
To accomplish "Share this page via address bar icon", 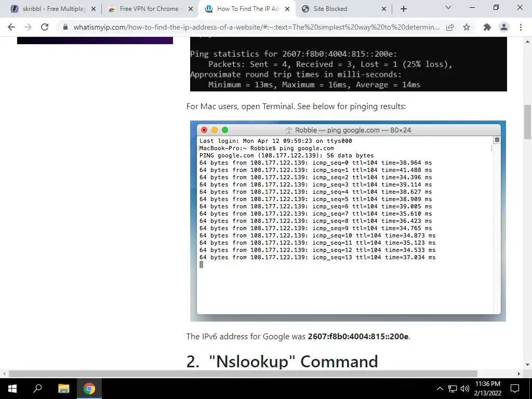I will tap(450, 27).
